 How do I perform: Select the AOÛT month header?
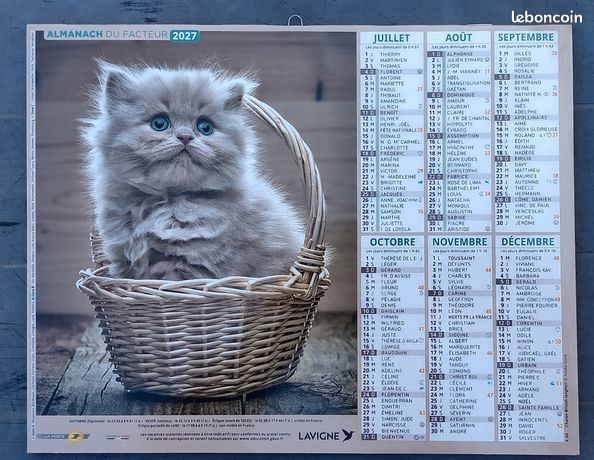[458, 38]
